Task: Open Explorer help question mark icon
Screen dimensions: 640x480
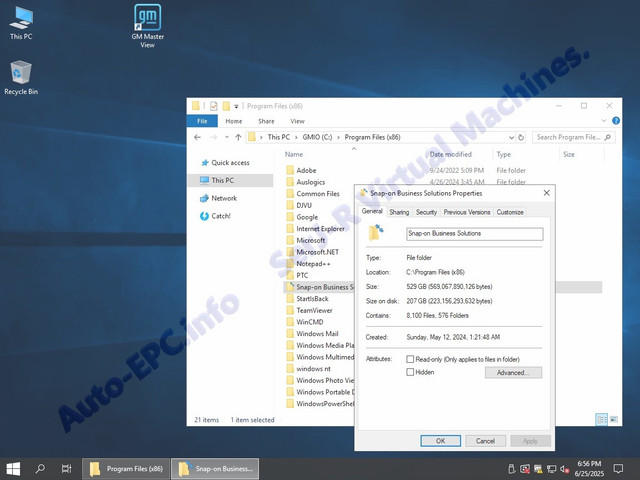Action: click(616, 121)
